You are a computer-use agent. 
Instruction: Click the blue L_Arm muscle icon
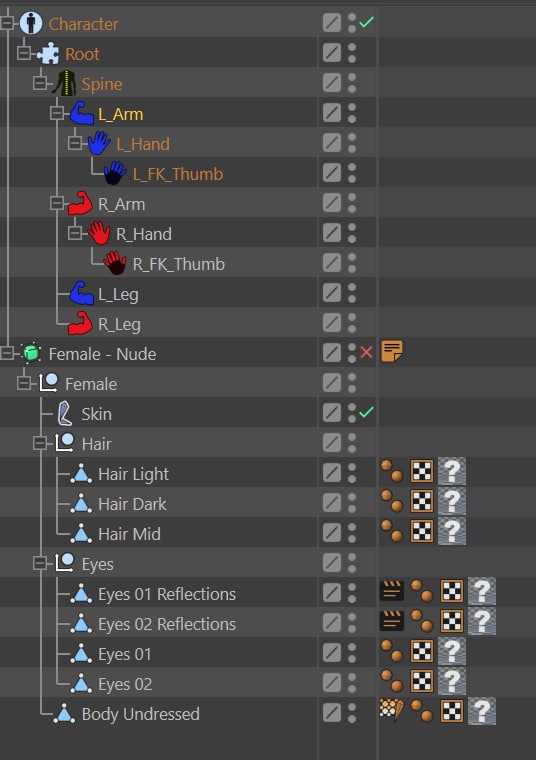pyautogui.click(x=81, y=113)
